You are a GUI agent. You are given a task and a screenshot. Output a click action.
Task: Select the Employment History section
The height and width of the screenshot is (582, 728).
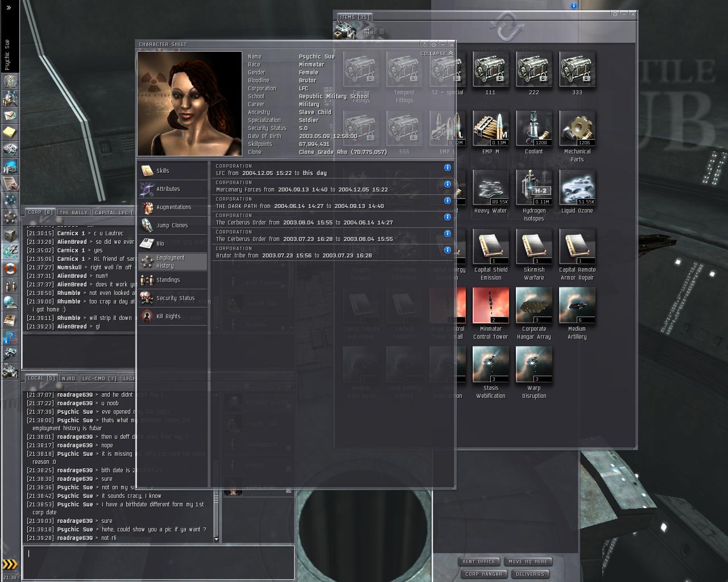pyautogui.click(x=172, y=261)
